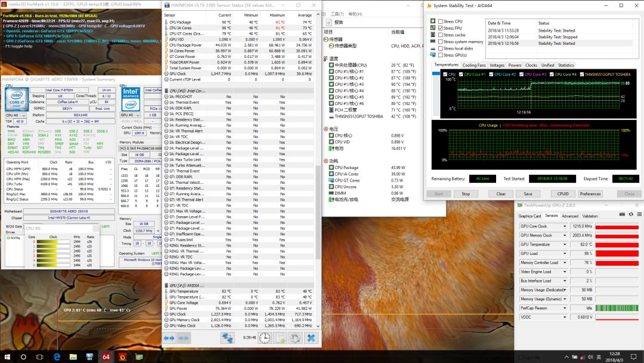
Task: Click the AIDA64 Preferences button
Action: tap(590, 193)
